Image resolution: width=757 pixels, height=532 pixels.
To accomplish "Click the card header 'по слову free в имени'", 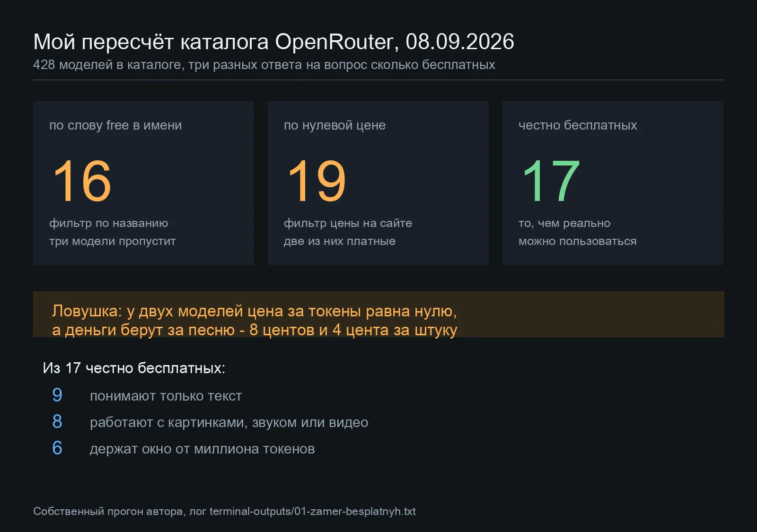I will coord(115,125).
